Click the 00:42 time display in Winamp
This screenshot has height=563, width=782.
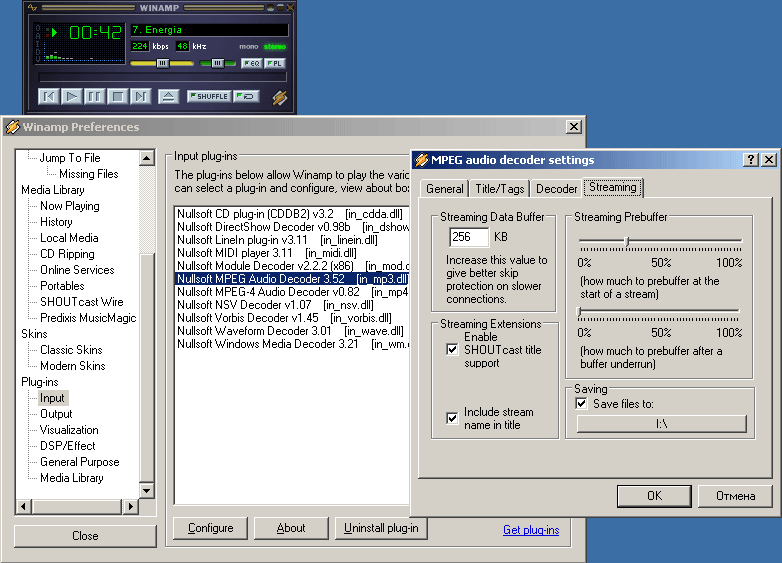pyautogui.click(x=95, y=33)
